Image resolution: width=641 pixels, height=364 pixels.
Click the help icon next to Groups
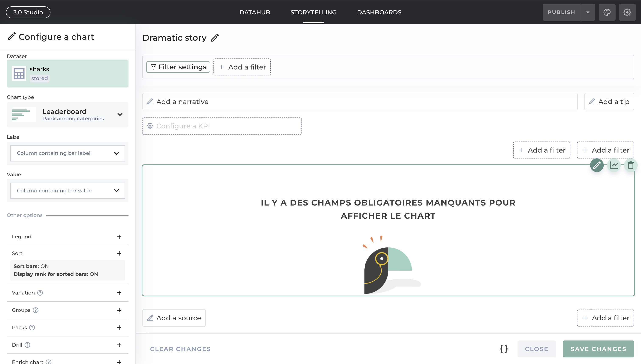(36, 310)
